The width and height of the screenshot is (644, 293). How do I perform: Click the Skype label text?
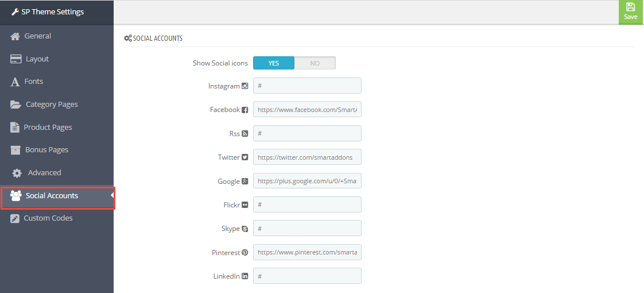point(230,229)
